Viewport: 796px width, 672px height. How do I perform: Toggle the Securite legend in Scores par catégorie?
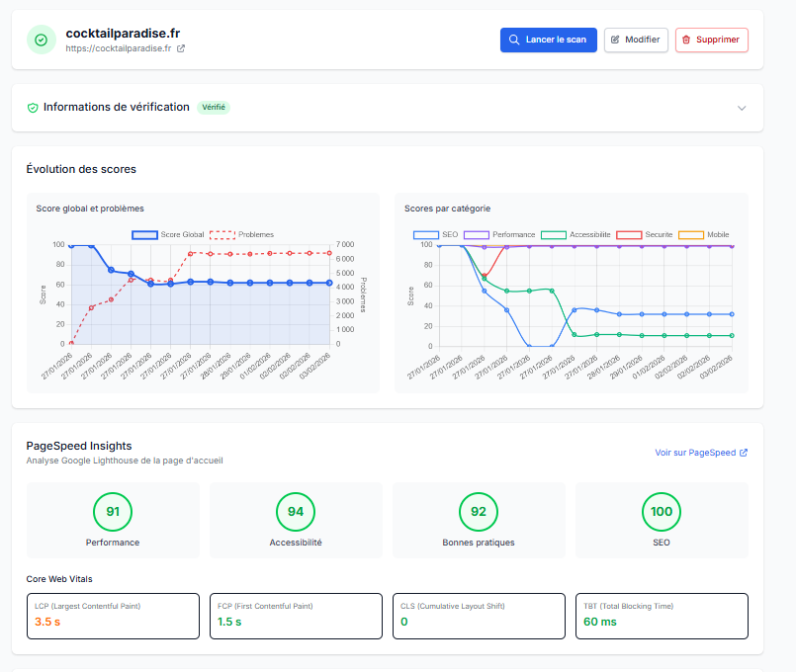(643, 234)
